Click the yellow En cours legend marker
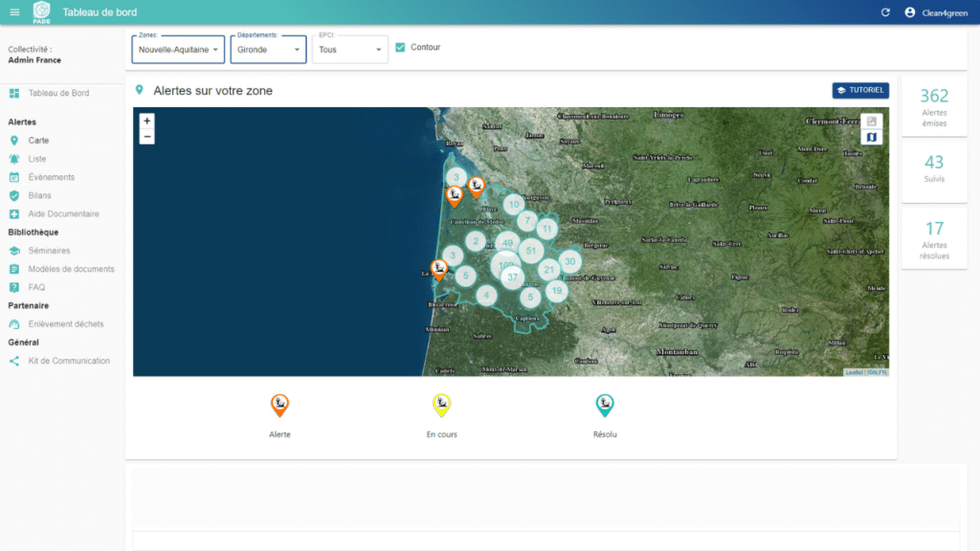This screenshot has height=551, width=980. click(441, 407)
